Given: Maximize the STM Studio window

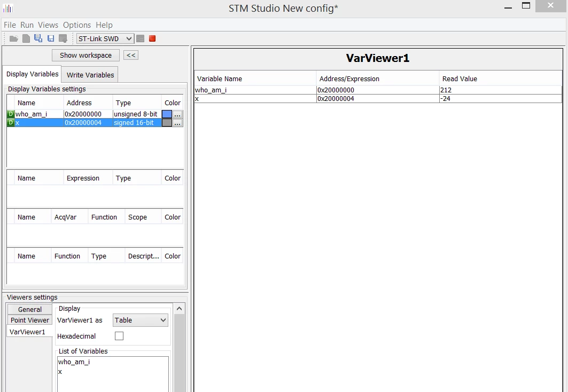Looking at the screenshot, I should click(526, 6).
